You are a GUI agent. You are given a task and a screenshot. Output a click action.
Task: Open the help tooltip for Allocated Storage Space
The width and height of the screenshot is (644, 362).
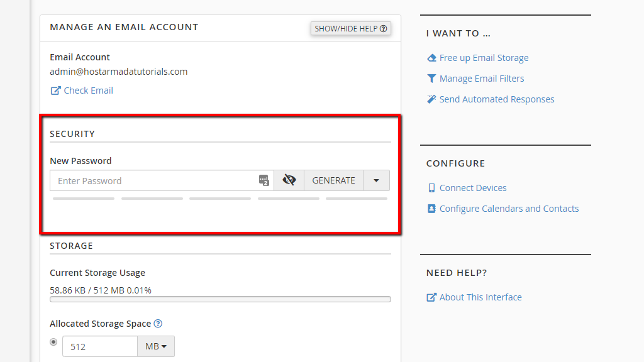[x=158, y=323]
